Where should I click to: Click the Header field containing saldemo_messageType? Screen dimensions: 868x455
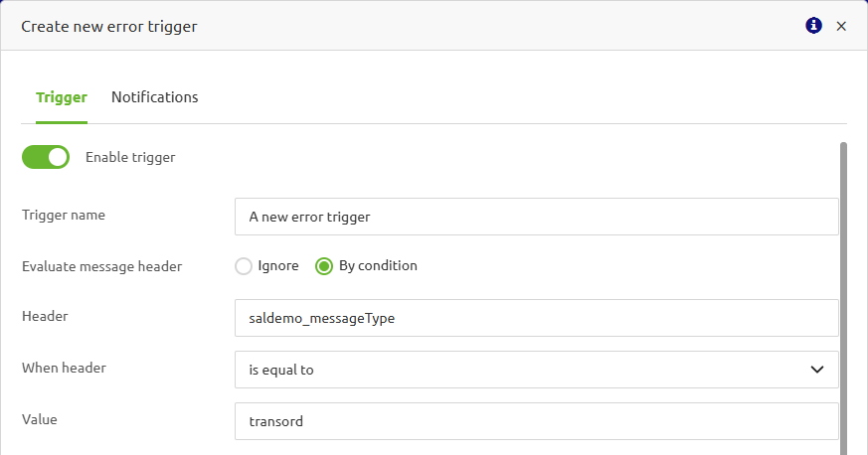[x=536, y=318]
